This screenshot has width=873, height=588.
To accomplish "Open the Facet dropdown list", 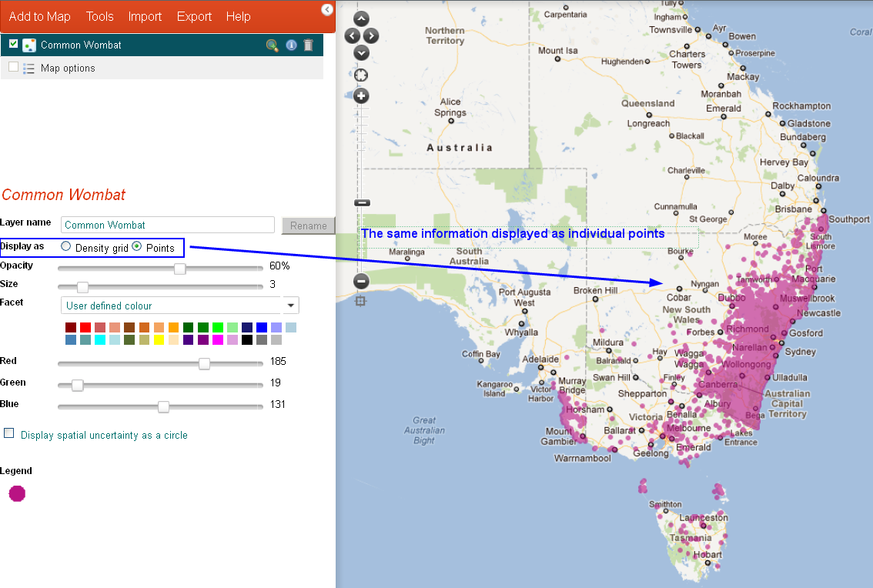I will click(x=291, y=306).
